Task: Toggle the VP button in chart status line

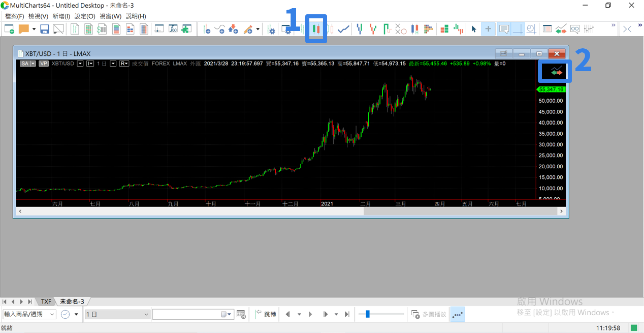Action: [44, 64]
